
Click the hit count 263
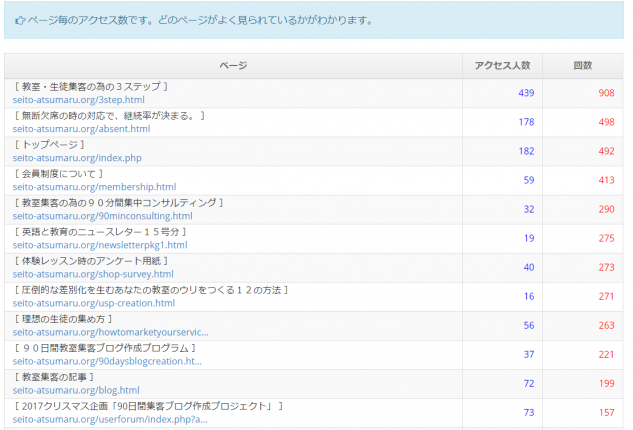pyautogui.click(x=606, y=325)
